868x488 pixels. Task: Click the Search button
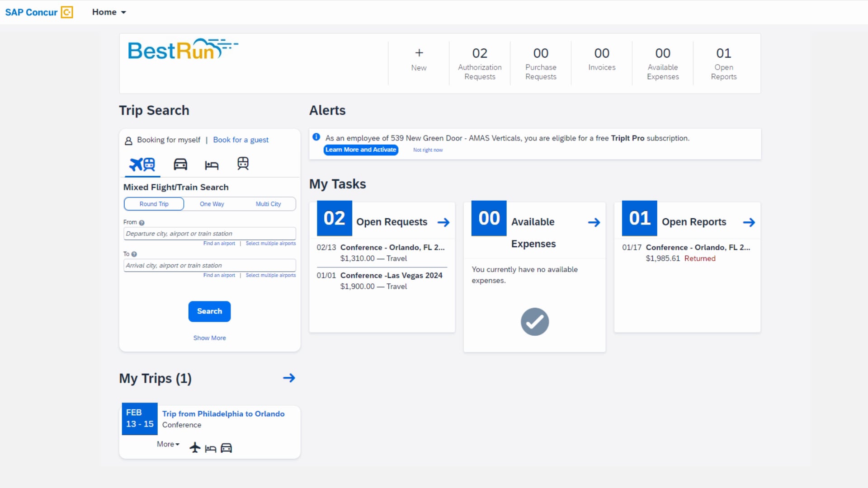209,311
